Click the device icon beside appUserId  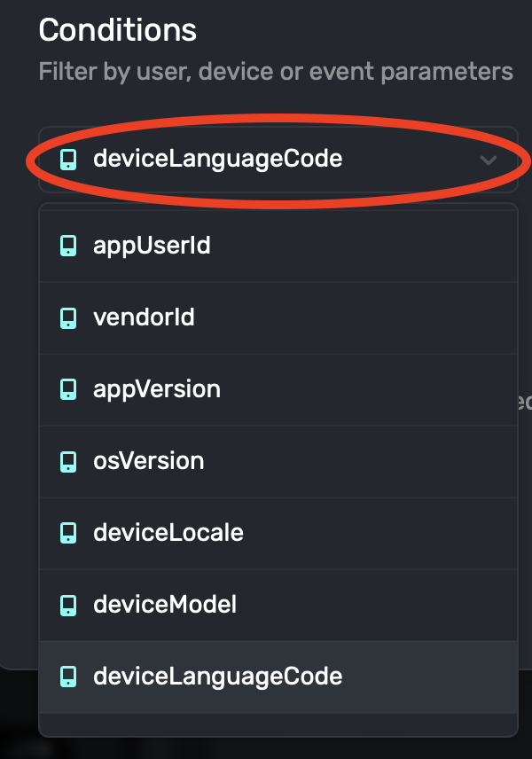(67, 246)
